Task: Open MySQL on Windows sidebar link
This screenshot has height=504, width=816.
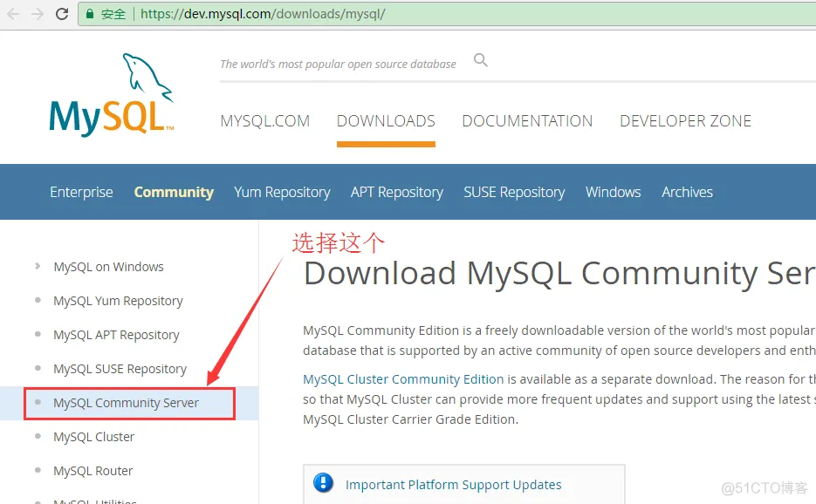Action: (x=108, y=267)
